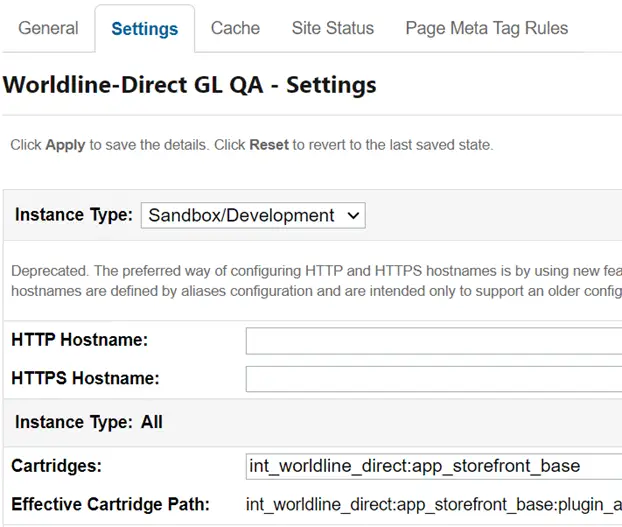Click inside the Cartridges path field
The width and height of the screenshot is (622, 527).
(x=433, y=466)
